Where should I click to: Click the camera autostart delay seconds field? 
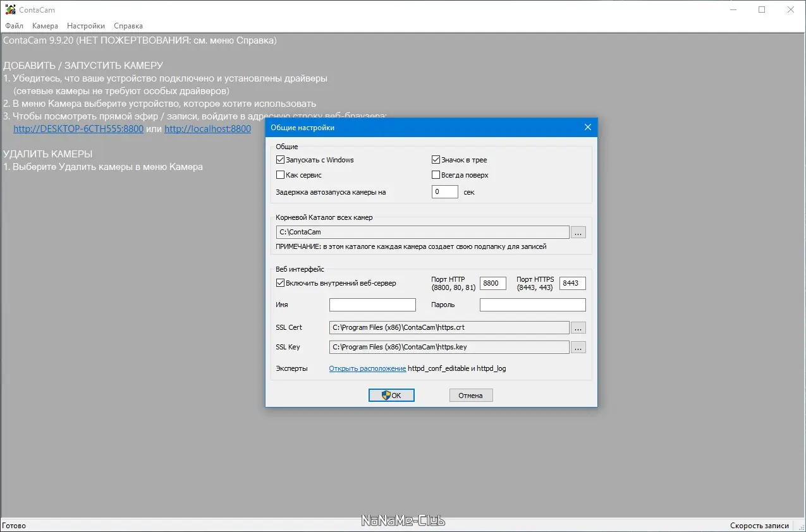click(445, 191)
